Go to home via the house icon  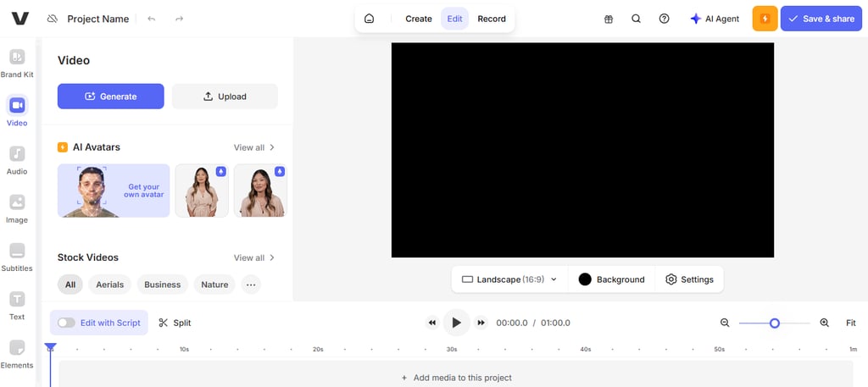pos(370,19)
